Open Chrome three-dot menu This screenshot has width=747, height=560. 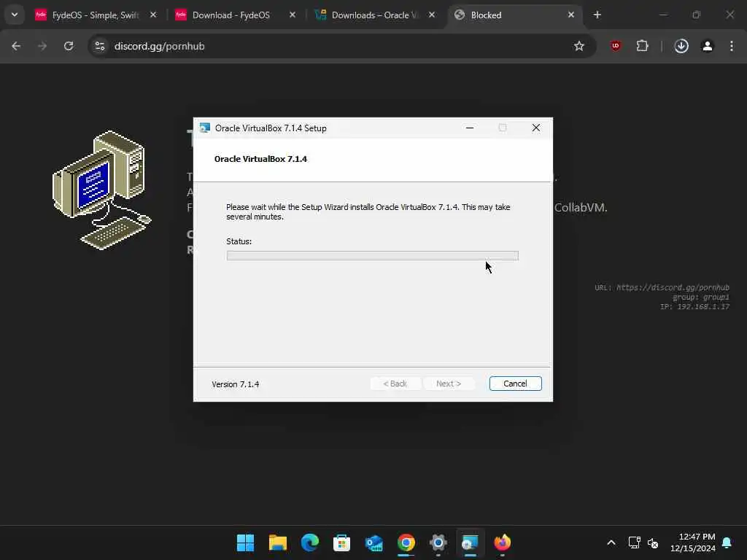coord(732,46)
